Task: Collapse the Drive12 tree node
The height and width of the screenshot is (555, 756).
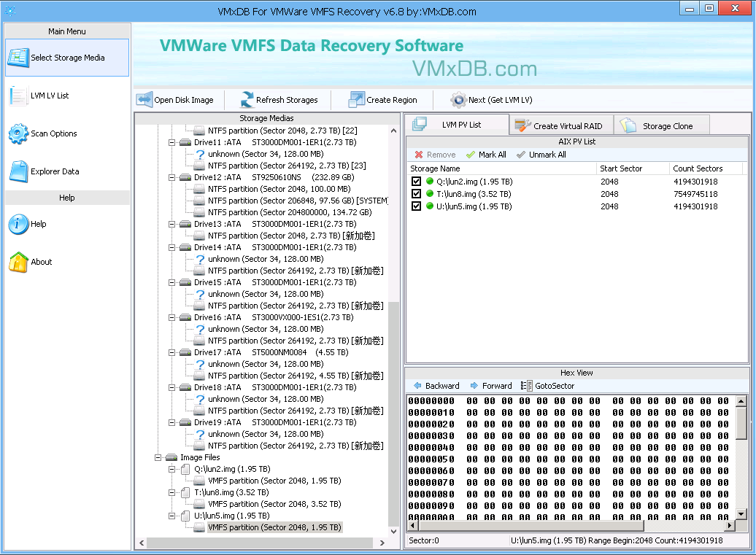Action: click(x=171, y=178)
